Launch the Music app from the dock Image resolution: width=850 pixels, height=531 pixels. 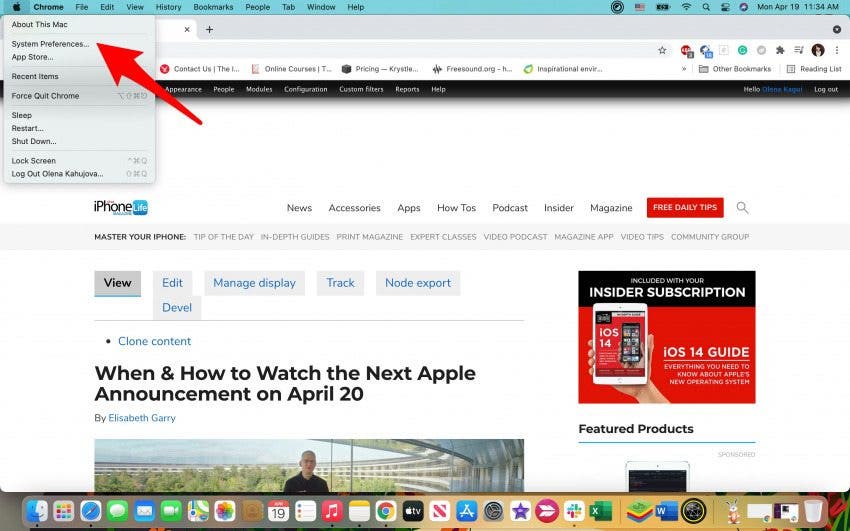(x=333, y=511)
